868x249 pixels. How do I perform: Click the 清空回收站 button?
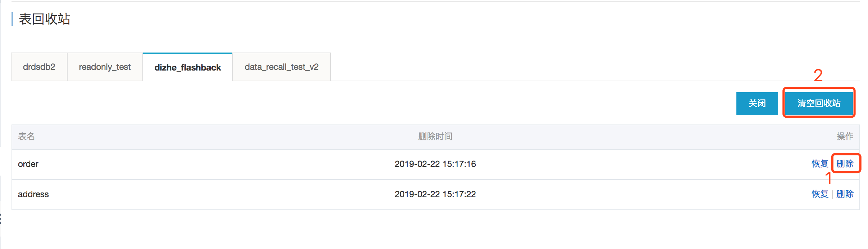click(x=819, y=104)
